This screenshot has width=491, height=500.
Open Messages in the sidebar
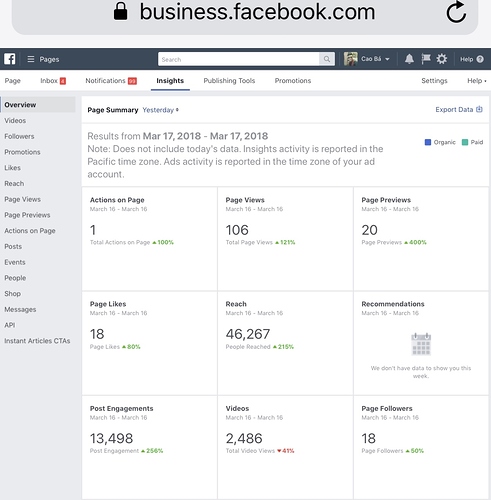point(20,309)
